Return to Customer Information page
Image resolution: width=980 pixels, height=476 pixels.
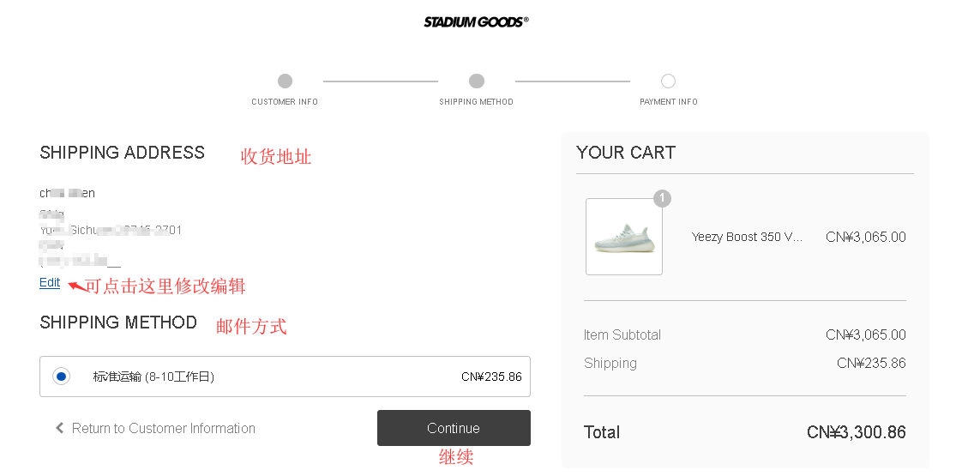tap(163, 428)
